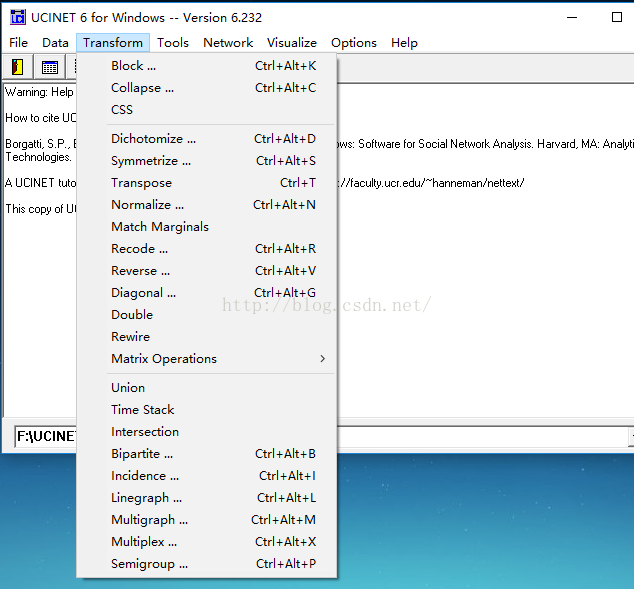Open the Help menu

[x=404, y=42]
